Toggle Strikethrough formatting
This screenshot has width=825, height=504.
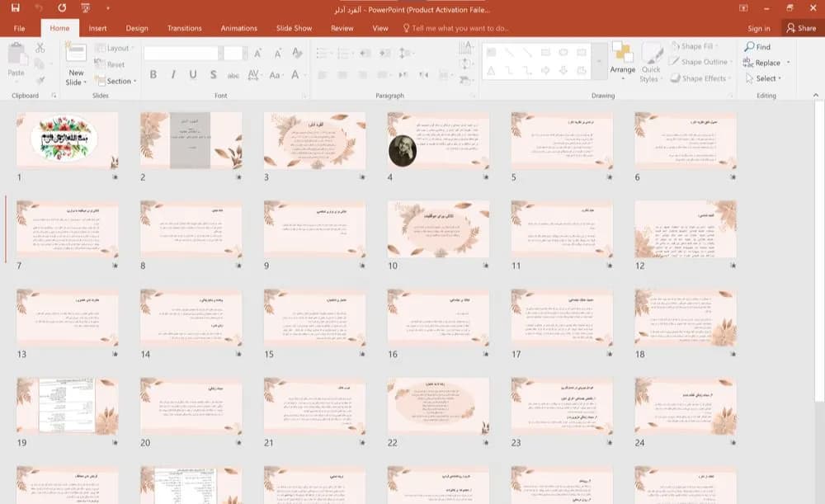[233, 75]
